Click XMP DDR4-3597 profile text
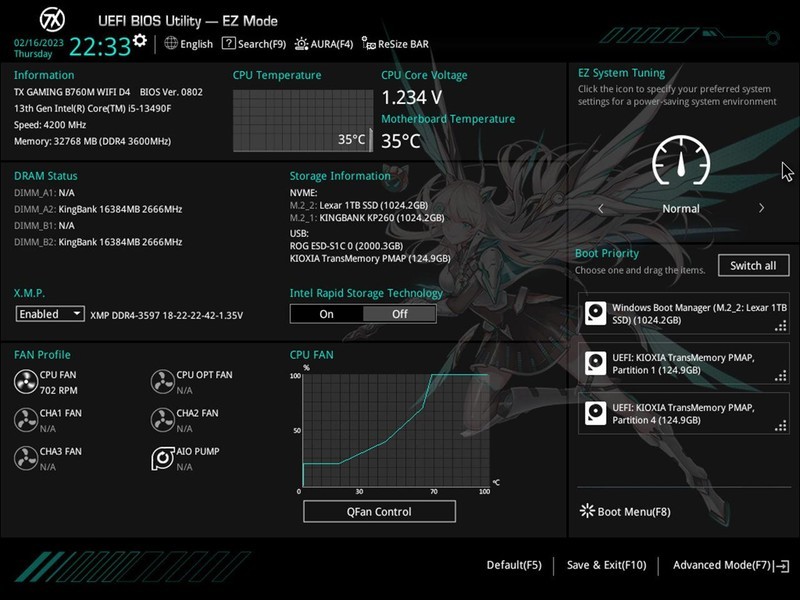 (x=166, y=315)
